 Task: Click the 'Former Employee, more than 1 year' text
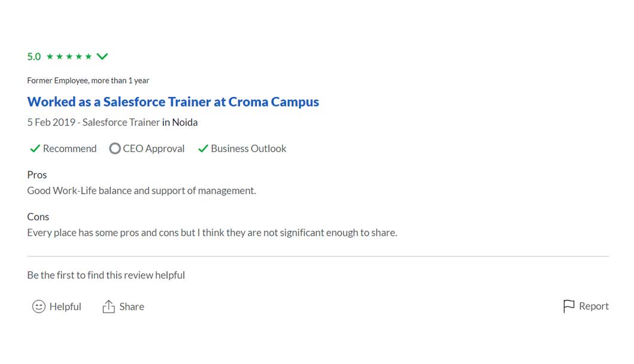pos(88,80)
